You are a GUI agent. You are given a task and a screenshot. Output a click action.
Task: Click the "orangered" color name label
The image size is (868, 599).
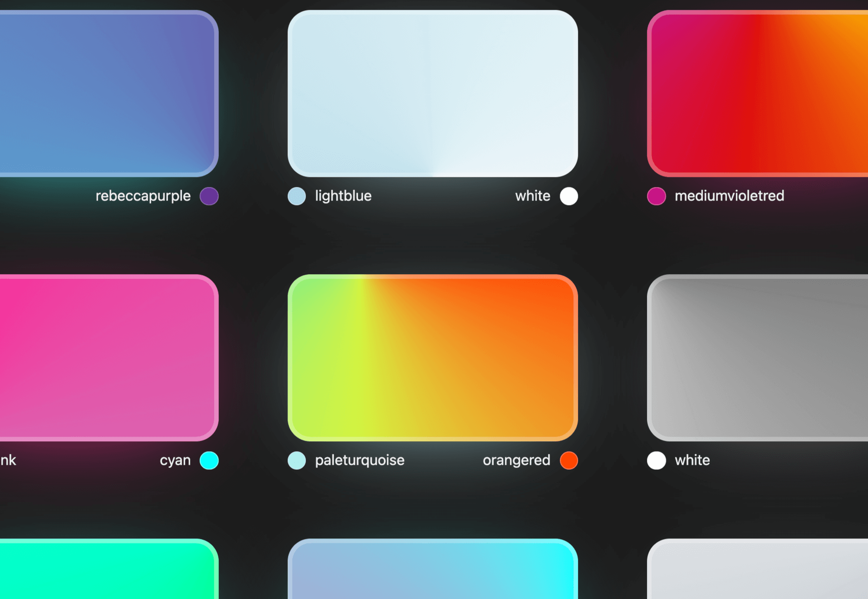tap(516, 460)
